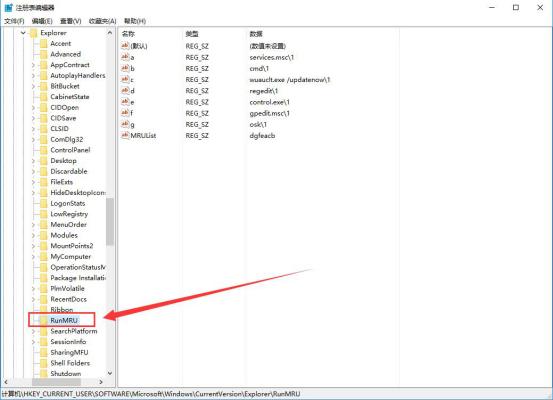Click the string icon for value g

point(125,124)
